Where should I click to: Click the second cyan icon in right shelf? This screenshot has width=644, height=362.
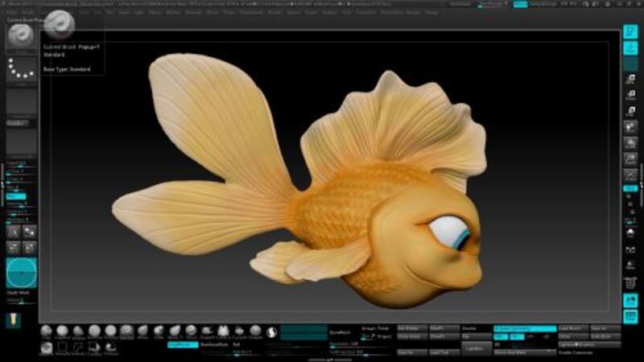[630, 48]
